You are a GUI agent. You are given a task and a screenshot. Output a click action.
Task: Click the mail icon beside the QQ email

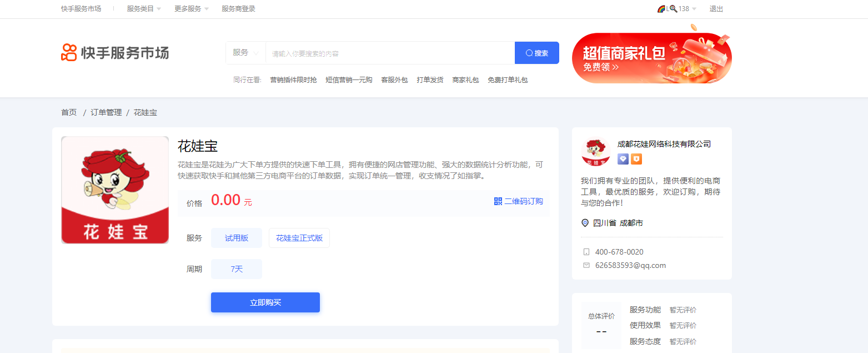point(586,265)
